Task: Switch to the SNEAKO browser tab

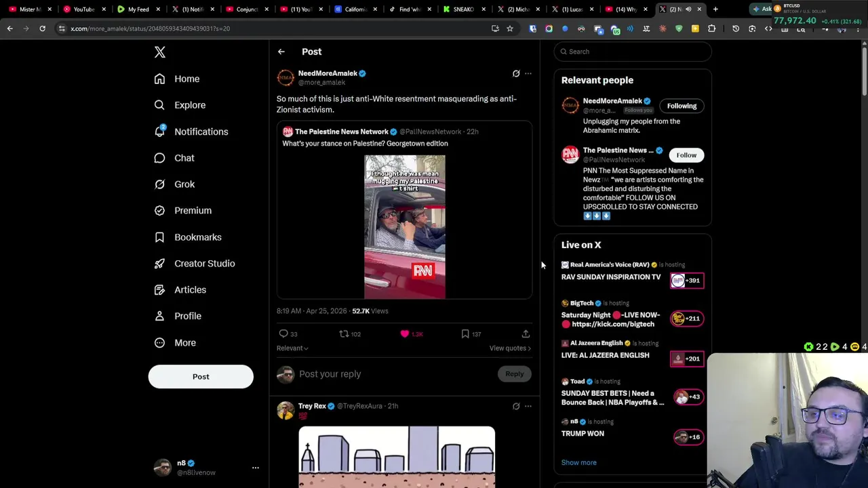Action: [x=463, y=9]
